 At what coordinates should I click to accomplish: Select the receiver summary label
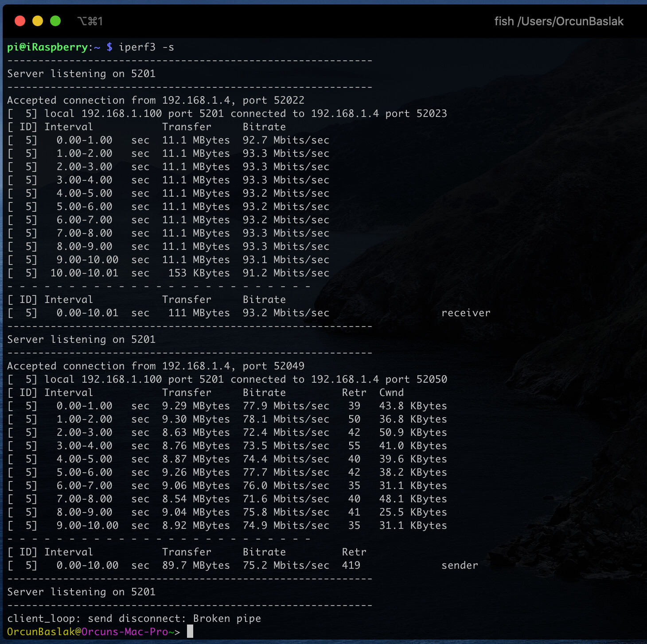(x=466, y=313)
